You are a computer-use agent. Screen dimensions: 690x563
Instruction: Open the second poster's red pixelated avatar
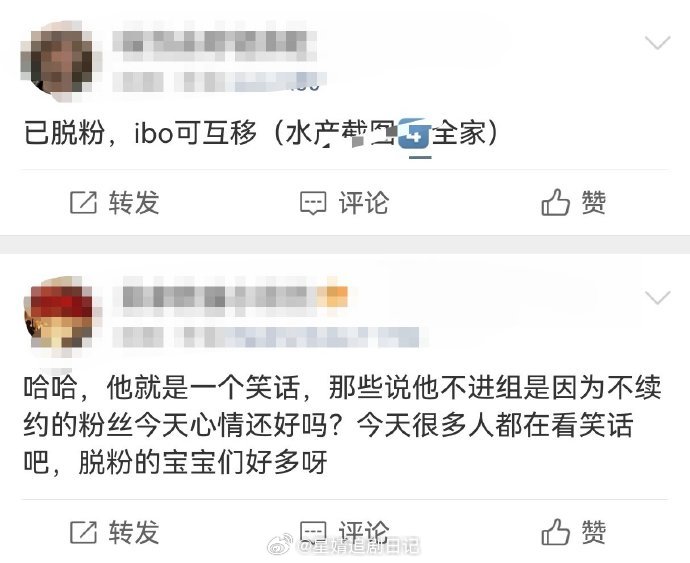[x=59, y=313]
